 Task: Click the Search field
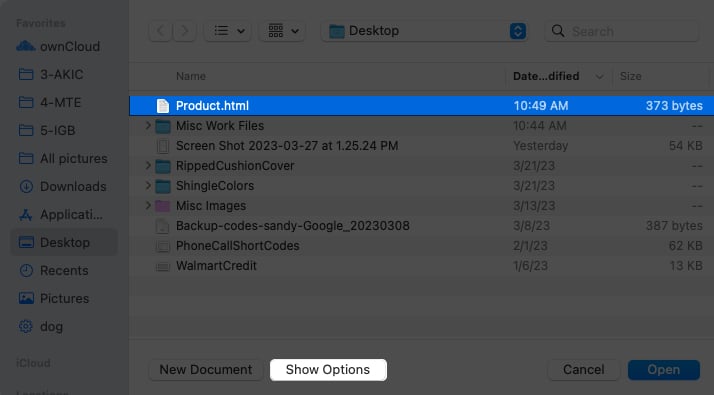[621, 31]
